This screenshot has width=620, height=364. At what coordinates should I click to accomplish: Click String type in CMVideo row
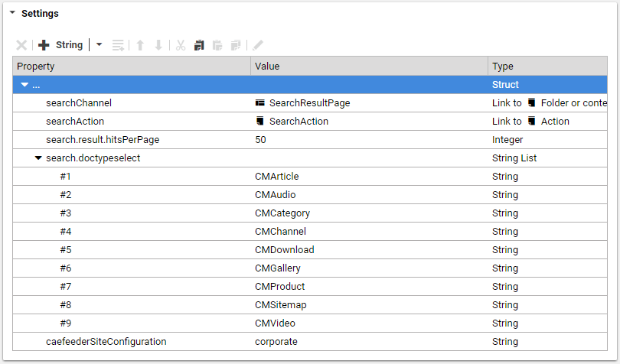click(x=505, y=323)
